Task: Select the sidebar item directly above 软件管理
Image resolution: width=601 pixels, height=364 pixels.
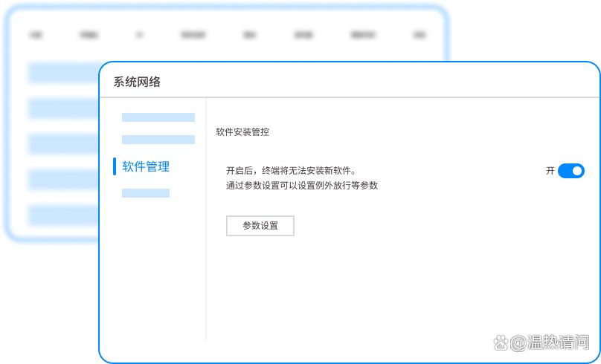Action: pos(158,140)
